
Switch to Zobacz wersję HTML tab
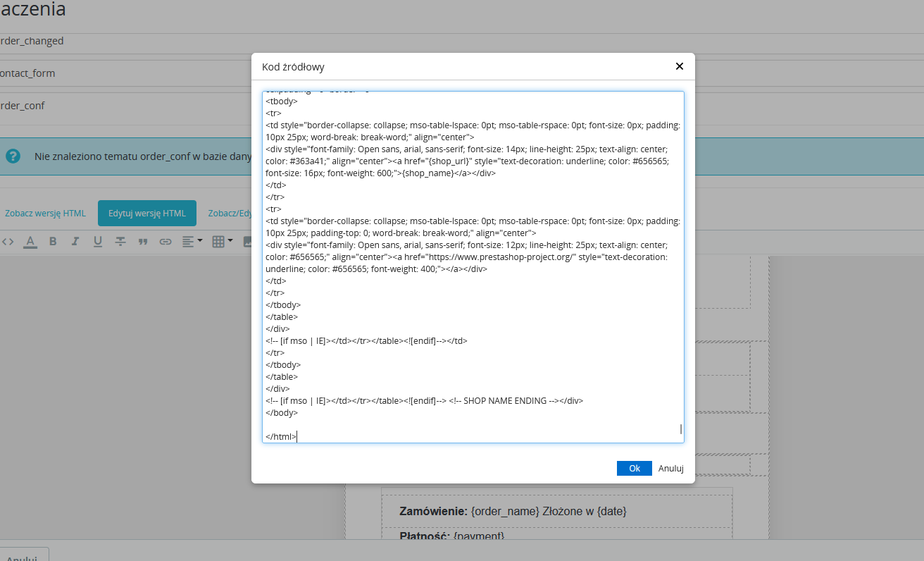click(x=45, y=213)
